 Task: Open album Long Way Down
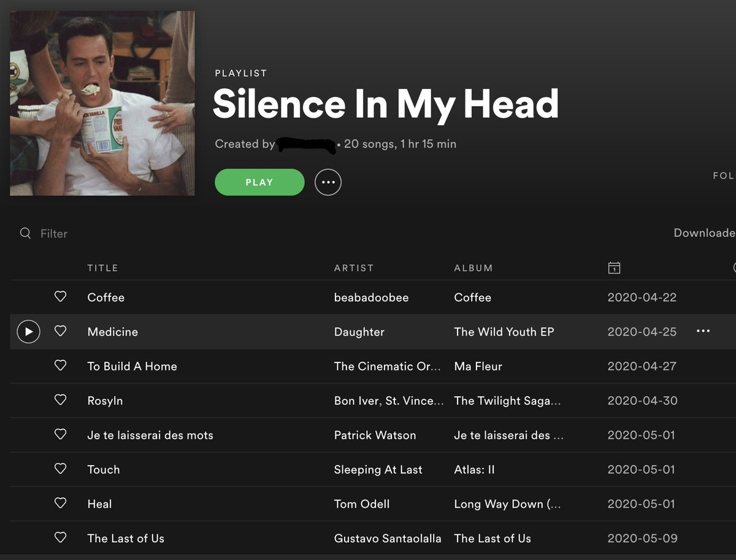[x=507, y=504]
